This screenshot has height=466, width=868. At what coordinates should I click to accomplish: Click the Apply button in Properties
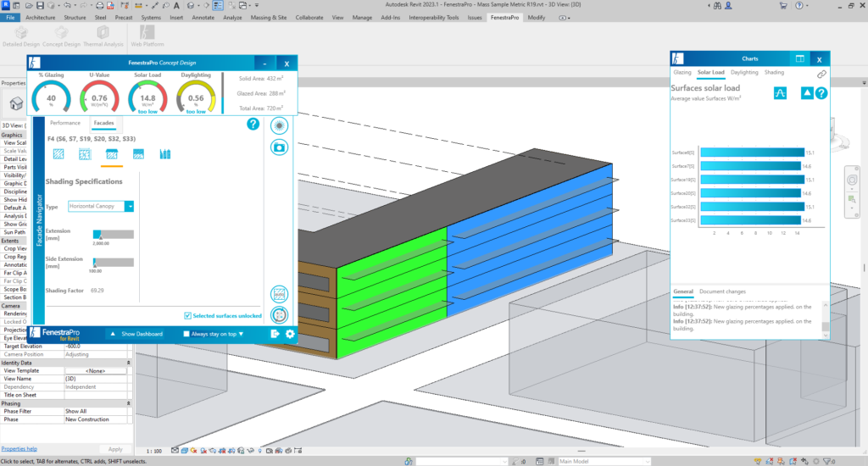click(115, 449)
